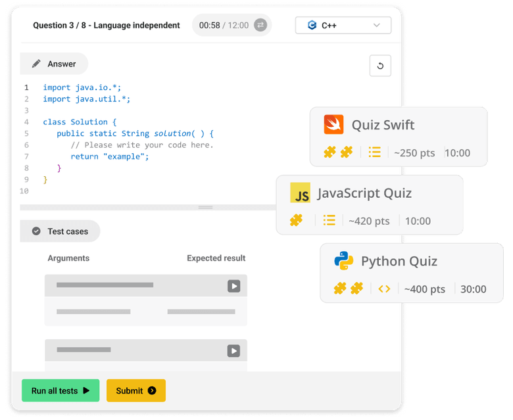The height and width of the screenshot is (420, 513).
Task: Click the reset code circular arrow icon
Action: [380, 66]
